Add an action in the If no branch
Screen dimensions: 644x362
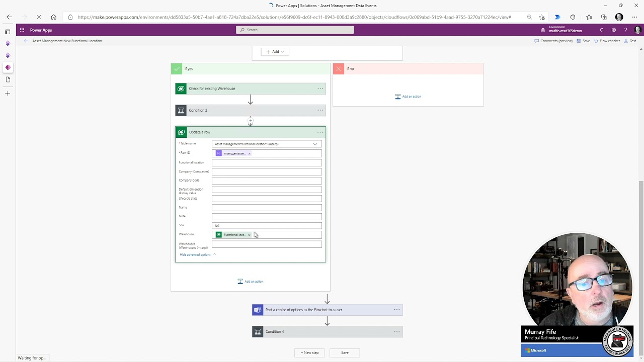408,97
